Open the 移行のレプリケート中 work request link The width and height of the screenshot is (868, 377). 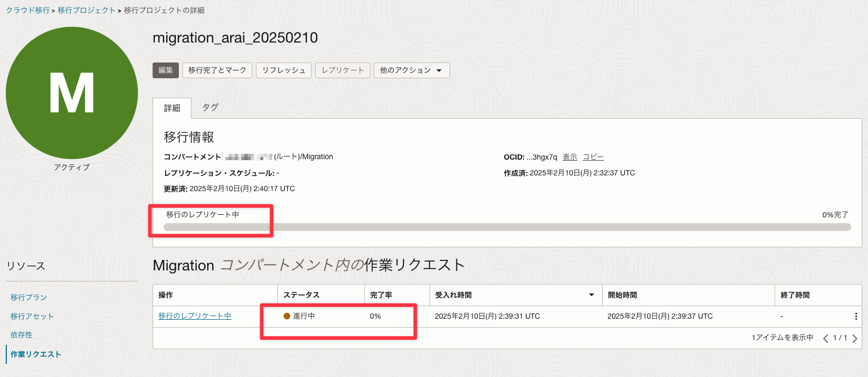(x=195, y=316)
